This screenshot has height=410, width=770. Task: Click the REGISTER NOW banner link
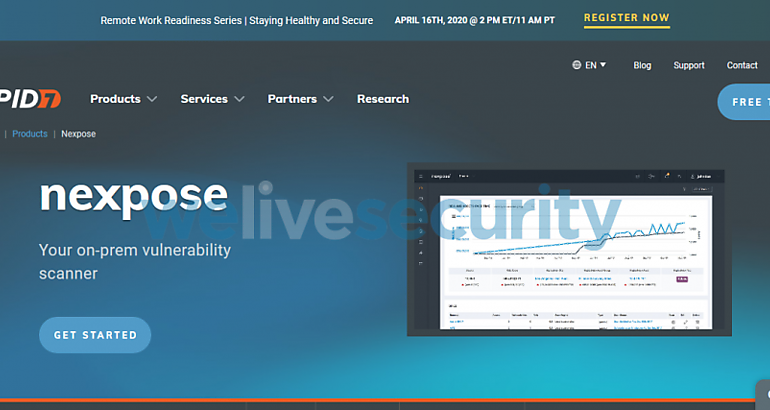[627, 18]
